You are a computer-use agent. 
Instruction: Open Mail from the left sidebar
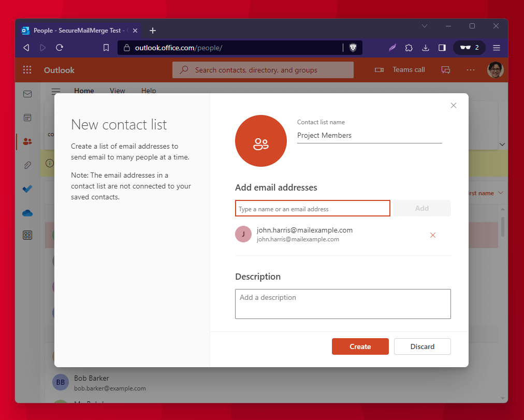pos(27,94)
